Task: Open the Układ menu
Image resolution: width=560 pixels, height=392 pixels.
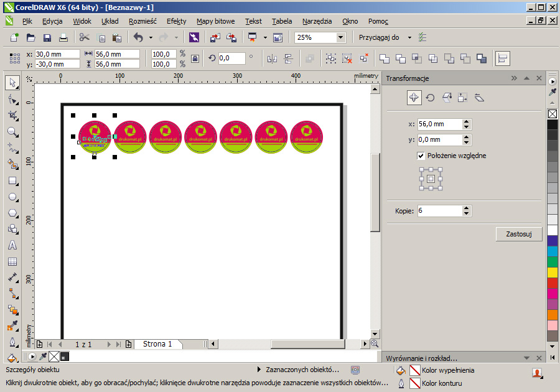Action: click(x=110, y=21)
